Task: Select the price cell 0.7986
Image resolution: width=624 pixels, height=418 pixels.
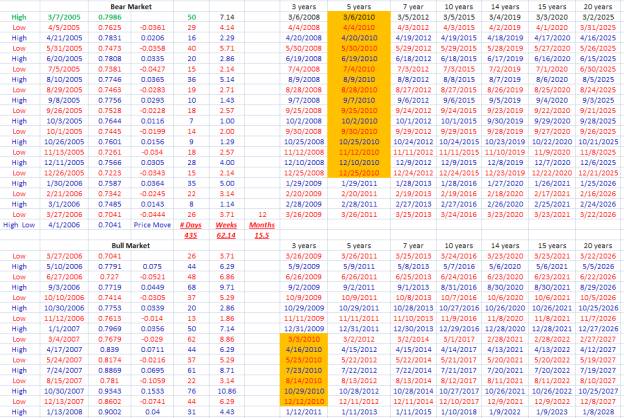Action: [110, 17]
